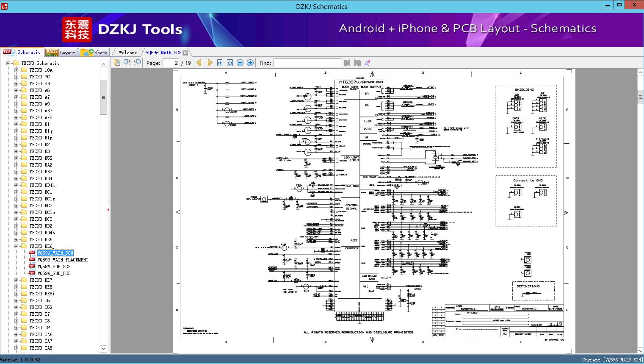Switch to the Welcome tab
Viewport: 644px width, 364px height.
[x=128, y=53]
